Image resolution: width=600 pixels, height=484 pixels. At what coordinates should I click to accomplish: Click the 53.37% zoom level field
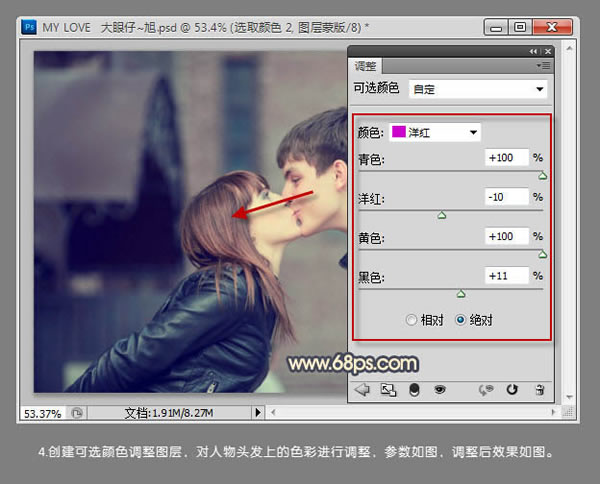[x=42, y=412]
